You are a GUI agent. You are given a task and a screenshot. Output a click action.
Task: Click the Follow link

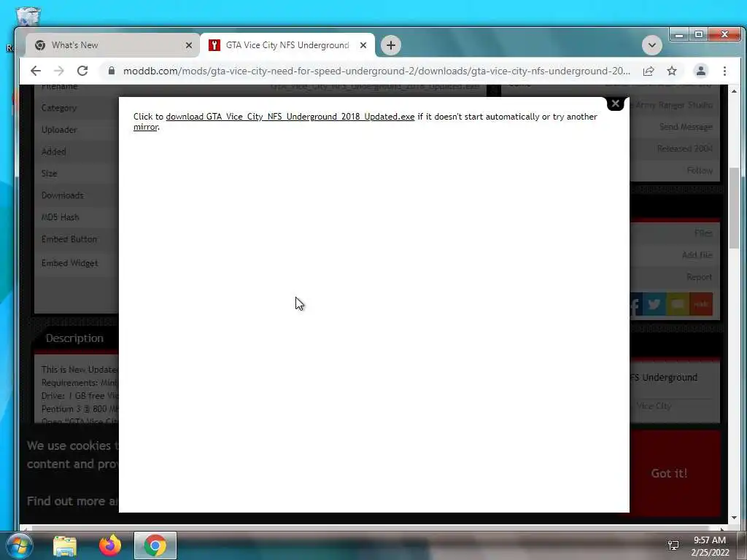click(700, 171)
